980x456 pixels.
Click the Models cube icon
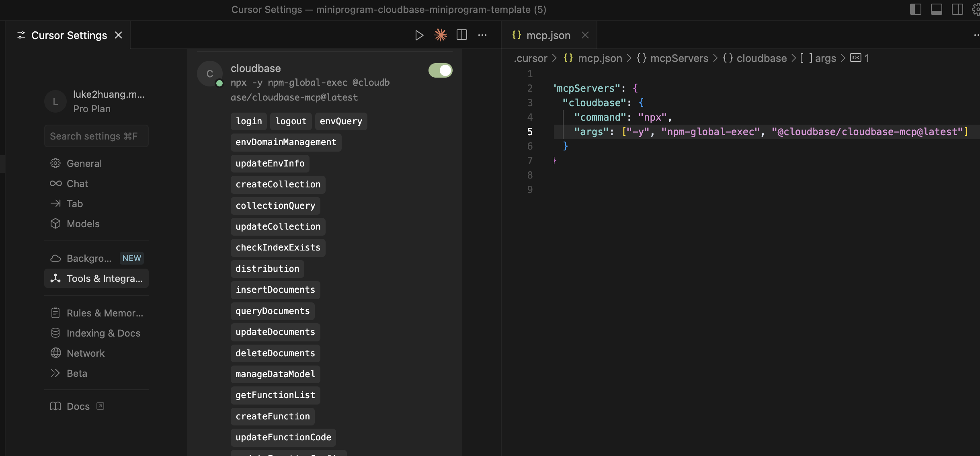[55, 224]
